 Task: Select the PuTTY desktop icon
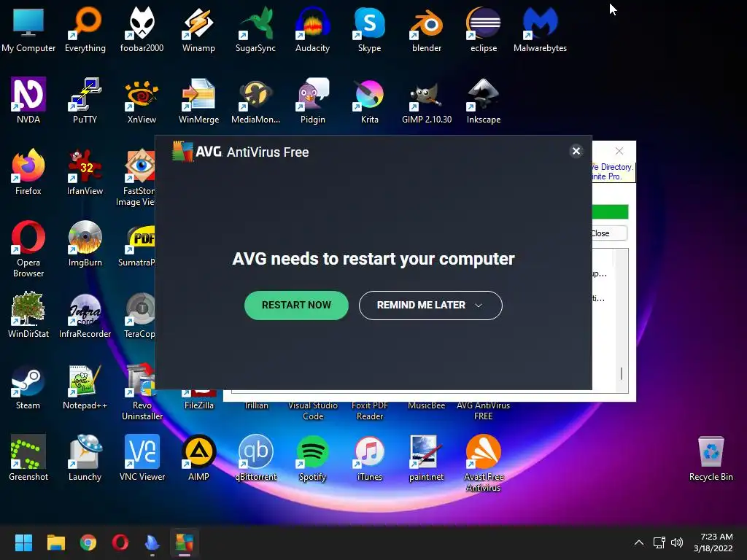click(x=85, y=101)
